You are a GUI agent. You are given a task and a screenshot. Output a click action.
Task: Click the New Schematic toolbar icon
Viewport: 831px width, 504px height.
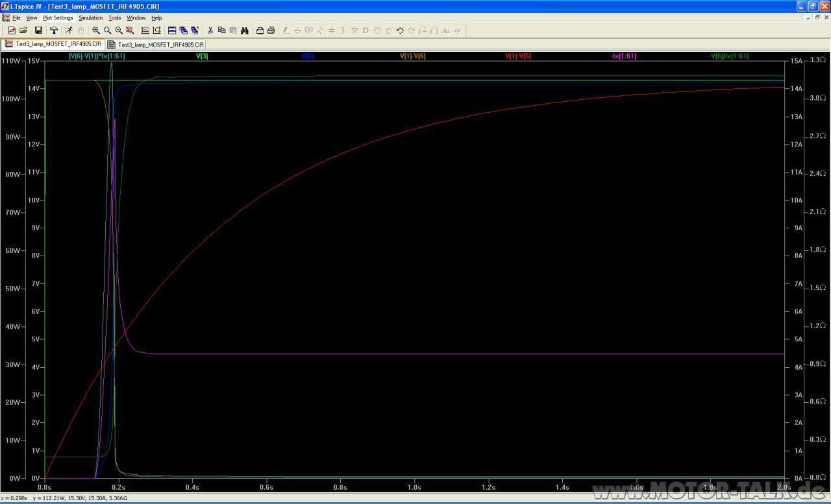(11, 30)
